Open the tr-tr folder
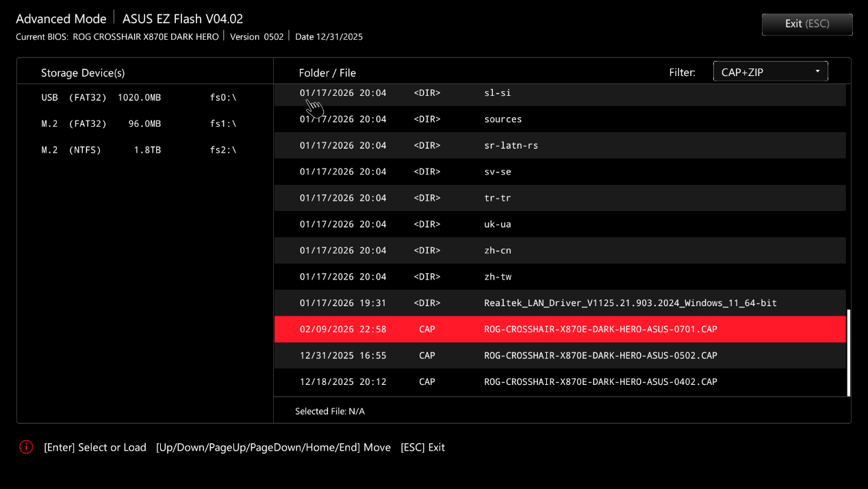Image resolution: width=868 pixels, height=489 pixels. pos(498,198)
